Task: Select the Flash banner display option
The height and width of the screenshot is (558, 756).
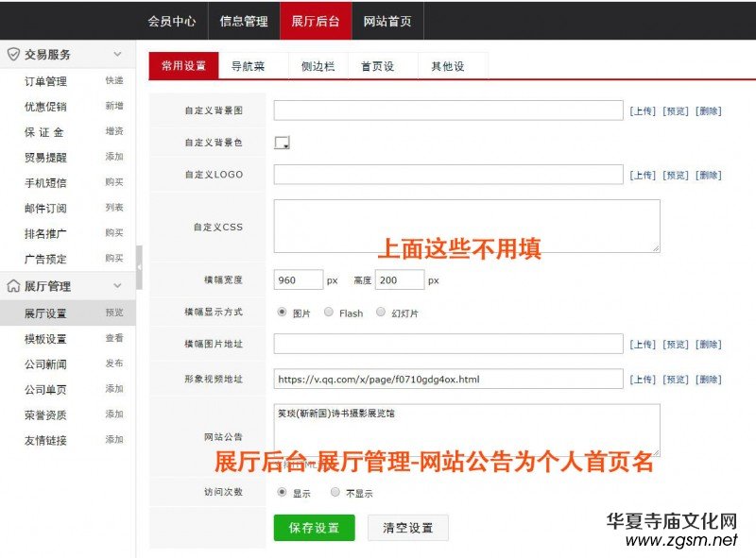Action: tap(328, 313)
